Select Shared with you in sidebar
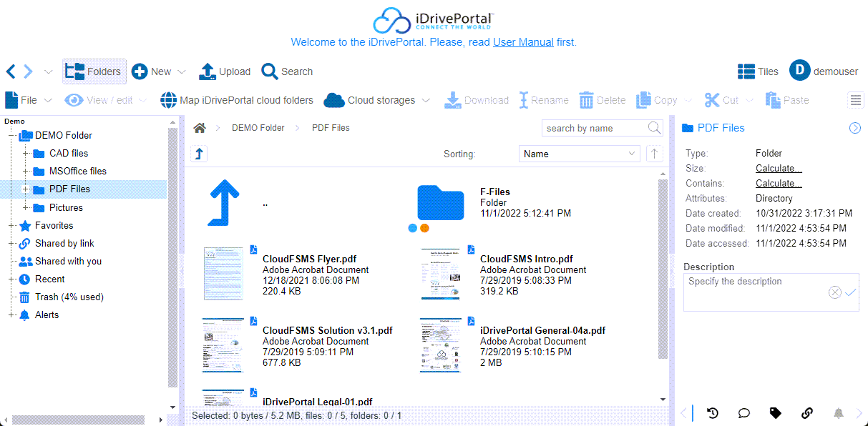The image size is (868, 426). (x=68, y=261)
